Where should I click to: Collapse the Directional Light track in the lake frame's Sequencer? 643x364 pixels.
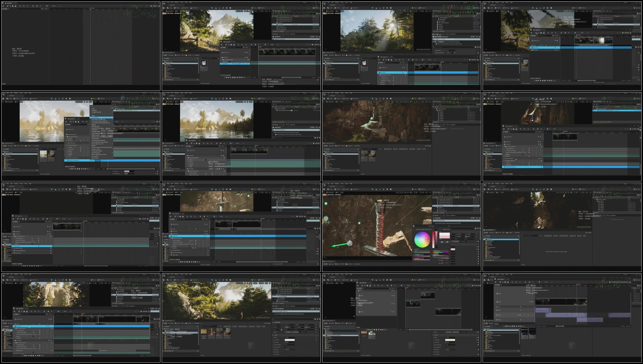[65, 143]
